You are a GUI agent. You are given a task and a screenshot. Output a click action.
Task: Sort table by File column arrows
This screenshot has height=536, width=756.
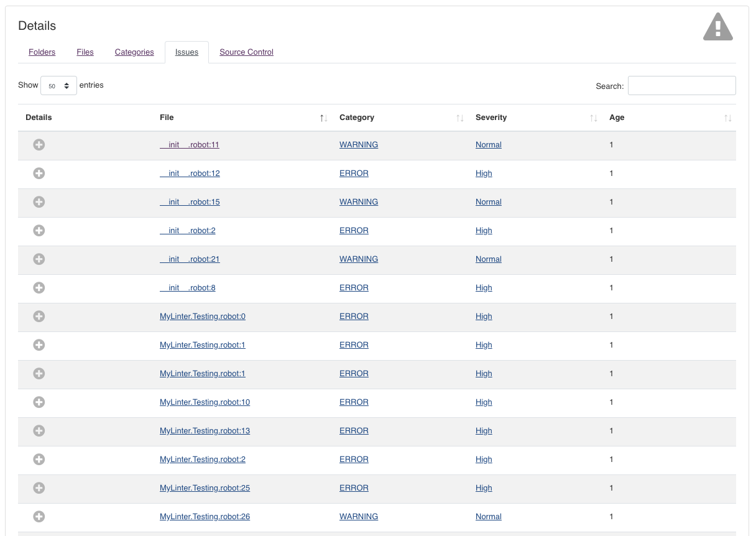click(x=323, y=118)
